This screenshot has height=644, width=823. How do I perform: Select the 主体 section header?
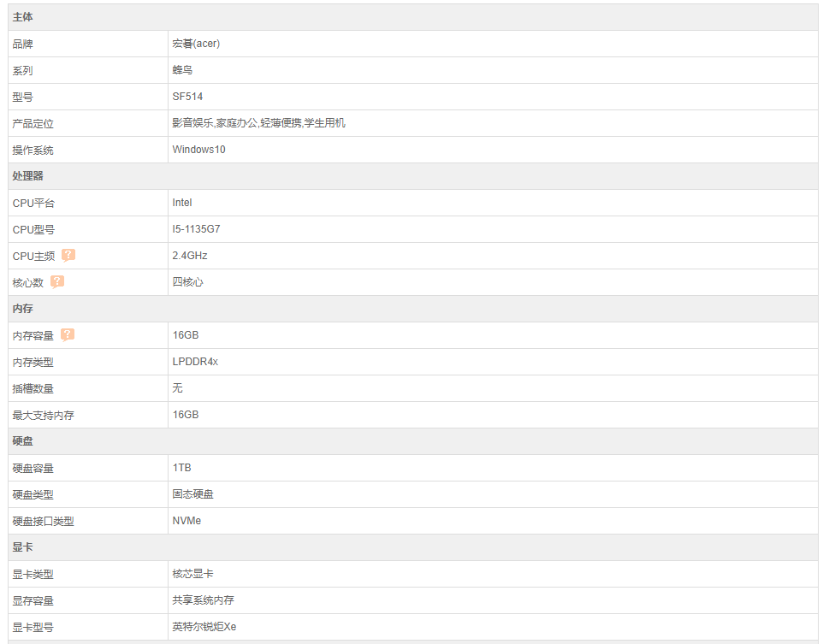tap(22, 17)
